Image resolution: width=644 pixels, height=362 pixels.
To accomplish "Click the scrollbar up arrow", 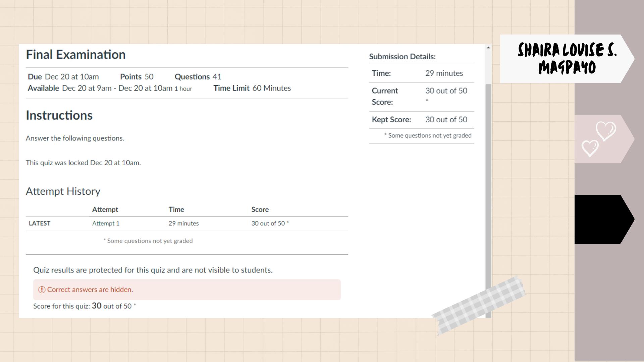I will [x=488, y=48].
